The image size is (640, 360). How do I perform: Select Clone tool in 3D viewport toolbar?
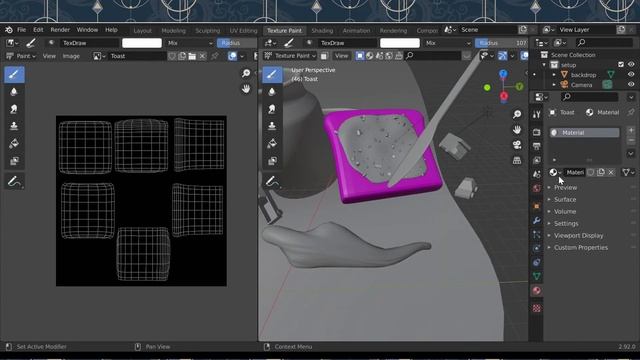[x=272, y=126]
